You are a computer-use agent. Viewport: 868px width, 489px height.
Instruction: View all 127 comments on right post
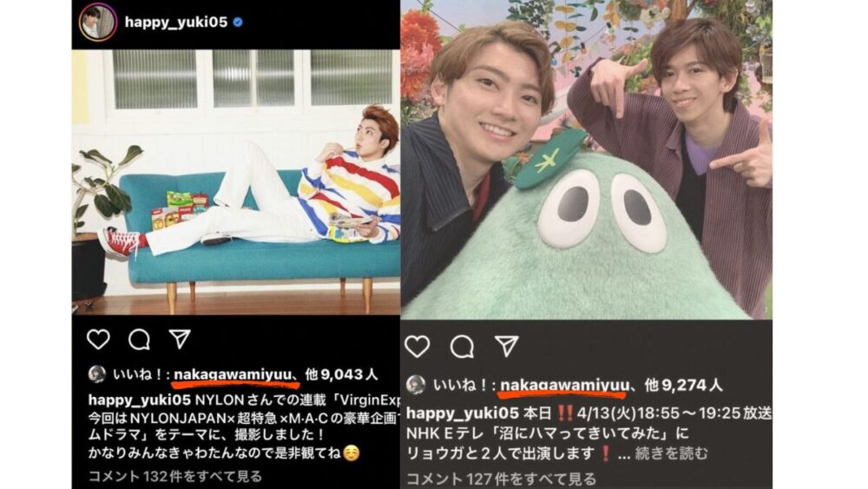502,479
